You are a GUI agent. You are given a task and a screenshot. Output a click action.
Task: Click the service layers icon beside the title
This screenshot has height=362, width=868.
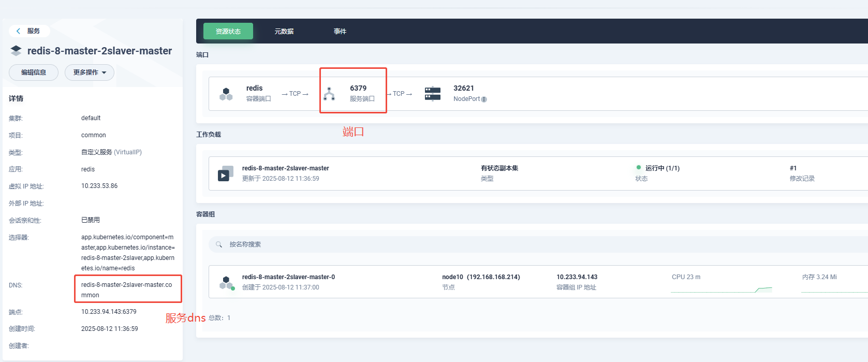(x=16, y=51)
